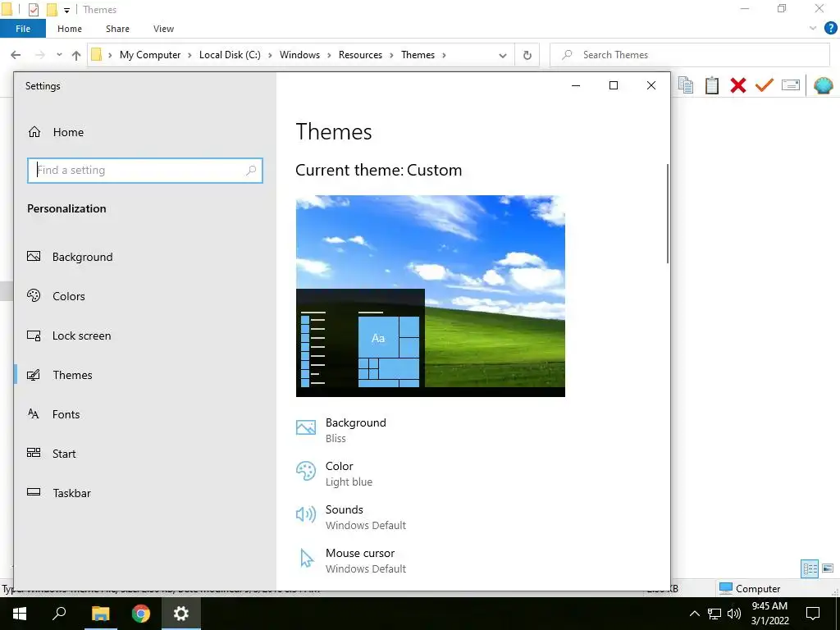Expand the chevron after My Computer in breadcrumb
This screenshot has height=630, width=840.
189,55
